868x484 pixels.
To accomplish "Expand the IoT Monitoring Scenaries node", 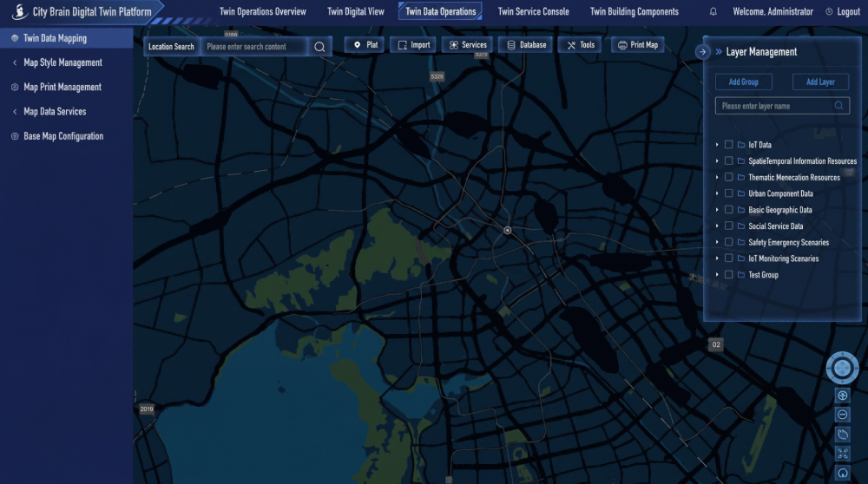I will click(x=717, y=258).
